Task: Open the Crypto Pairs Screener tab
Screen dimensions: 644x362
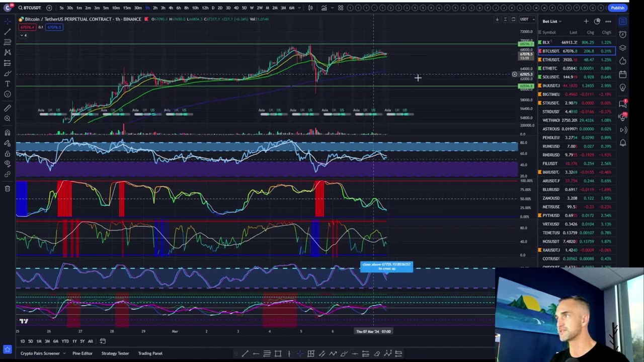Action: (x=40, y=353)
